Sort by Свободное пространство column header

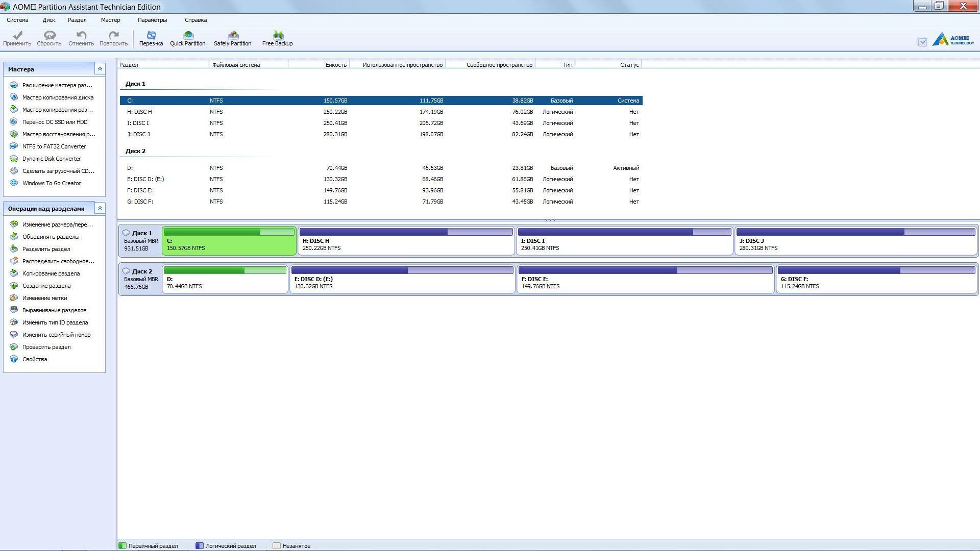[x=491, y=65]
